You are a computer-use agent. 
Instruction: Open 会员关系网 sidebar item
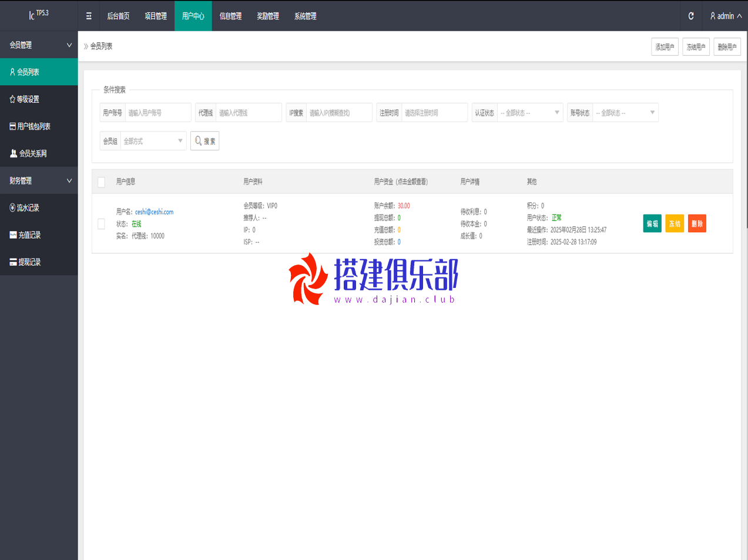(x=39, y=153)
